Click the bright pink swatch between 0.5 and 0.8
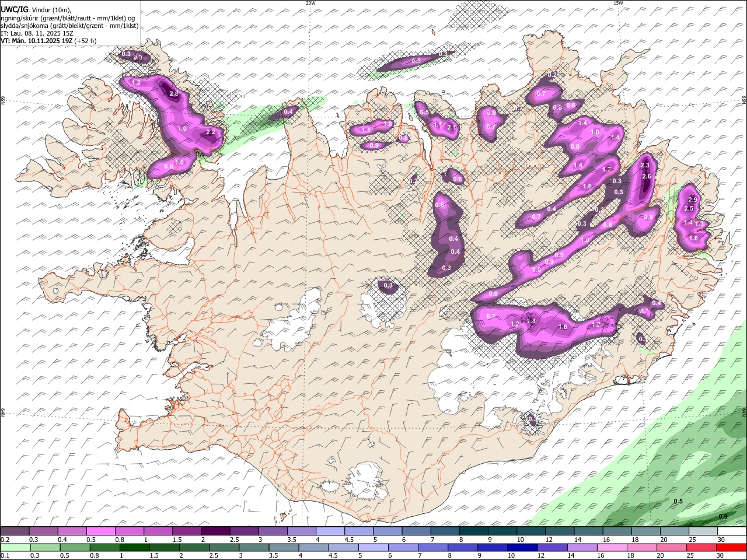 101,531
